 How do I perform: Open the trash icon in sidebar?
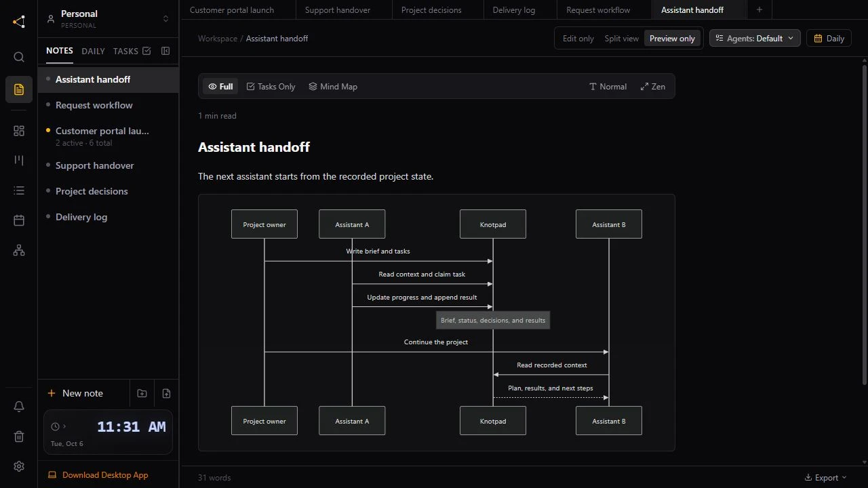click(x=19, y=436)
